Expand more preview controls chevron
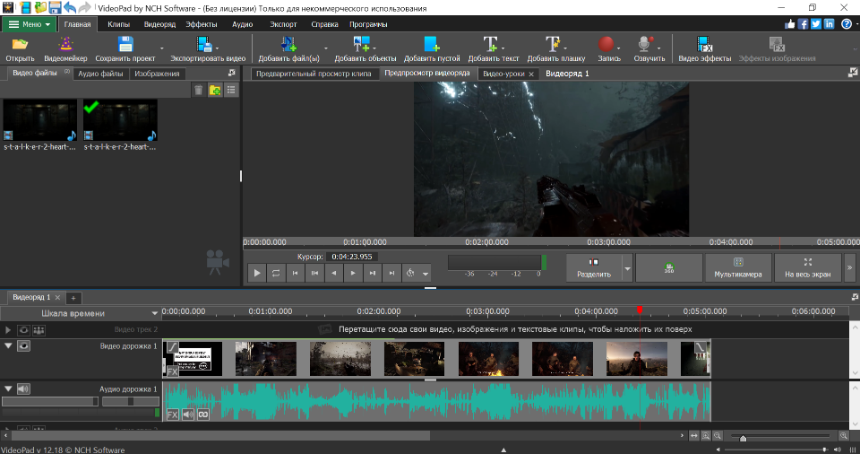This screenshot has width=860, height=454. [850, 268]
